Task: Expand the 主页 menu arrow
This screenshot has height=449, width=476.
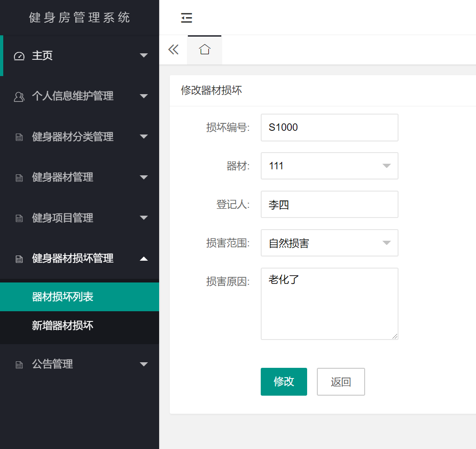Action: (x=144, y=56)
